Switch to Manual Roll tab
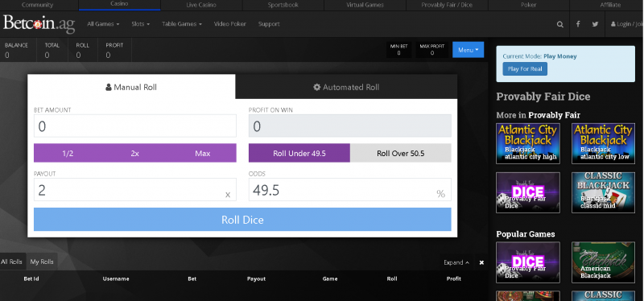This screenshot has width=644, height=301. (131, 87)
